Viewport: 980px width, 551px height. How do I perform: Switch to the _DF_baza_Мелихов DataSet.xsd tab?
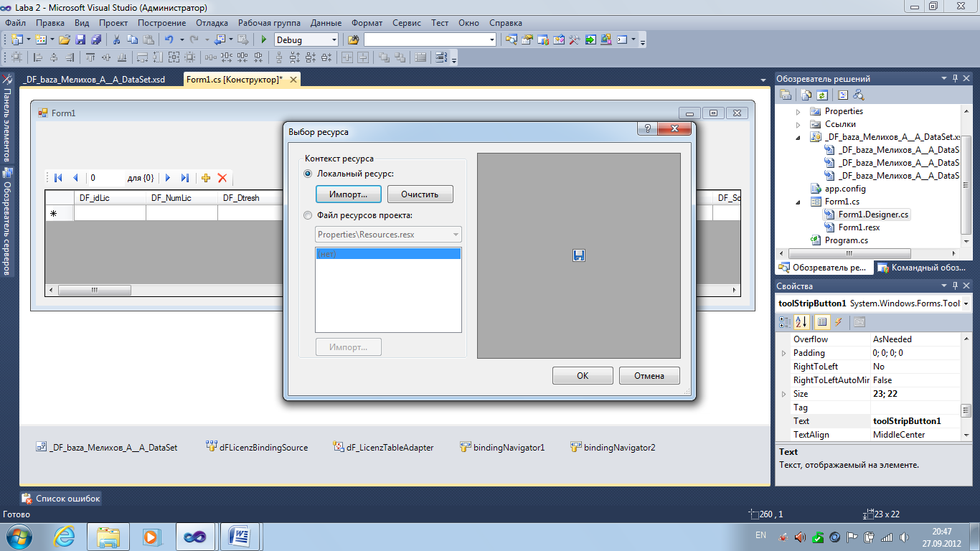pos(93,80)
